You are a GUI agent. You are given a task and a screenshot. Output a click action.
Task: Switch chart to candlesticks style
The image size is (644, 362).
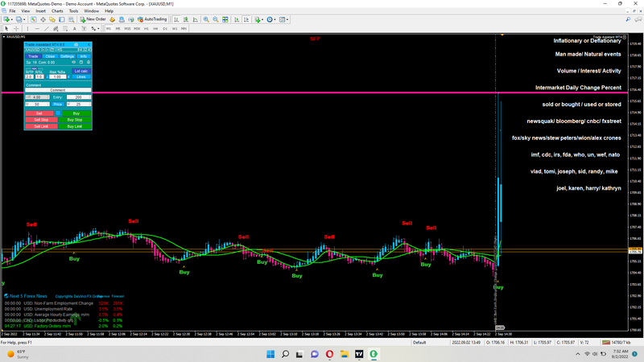186,19
